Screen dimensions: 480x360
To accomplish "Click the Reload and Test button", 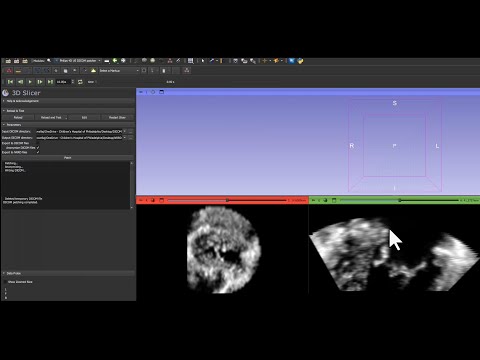I will pos(51,118).
